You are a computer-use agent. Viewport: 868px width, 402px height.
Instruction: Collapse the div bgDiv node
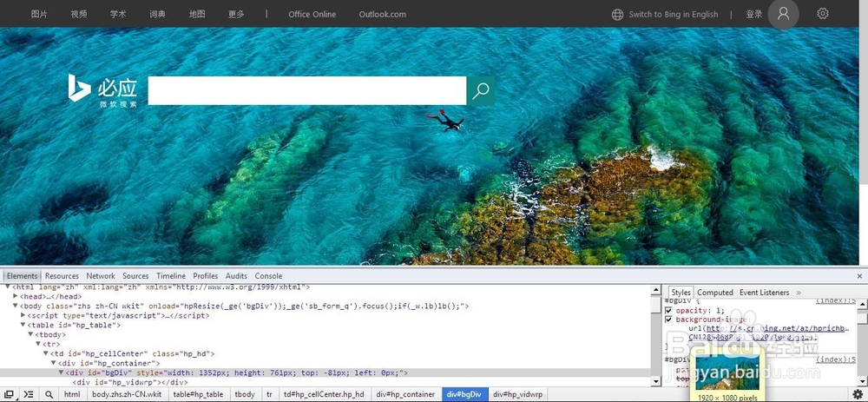click(x=62, y=372)
